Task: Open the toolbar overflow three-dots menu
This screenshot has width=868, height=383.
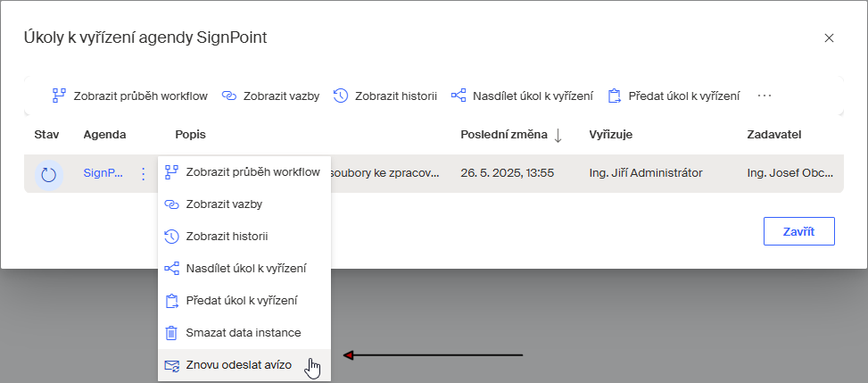Action: [x=764, y=96]
